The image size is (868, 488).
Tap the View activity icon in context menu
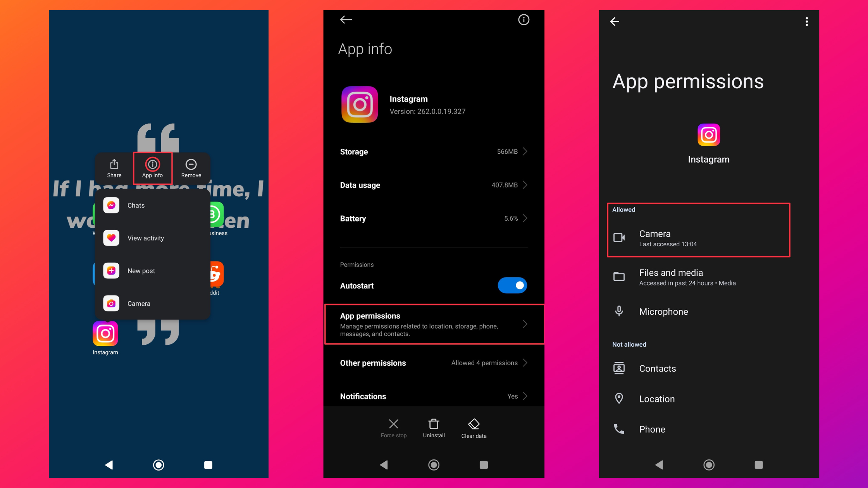[x=112, y=238]
